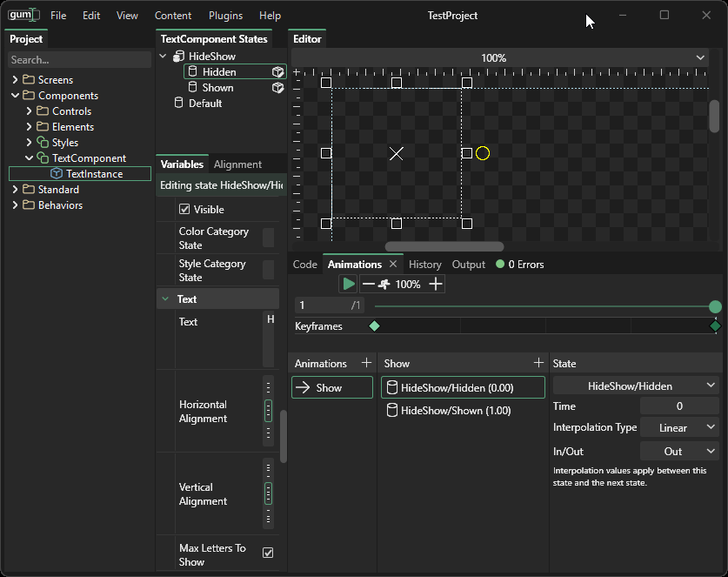Uncheck the Visible checkbox

point(184,209)
